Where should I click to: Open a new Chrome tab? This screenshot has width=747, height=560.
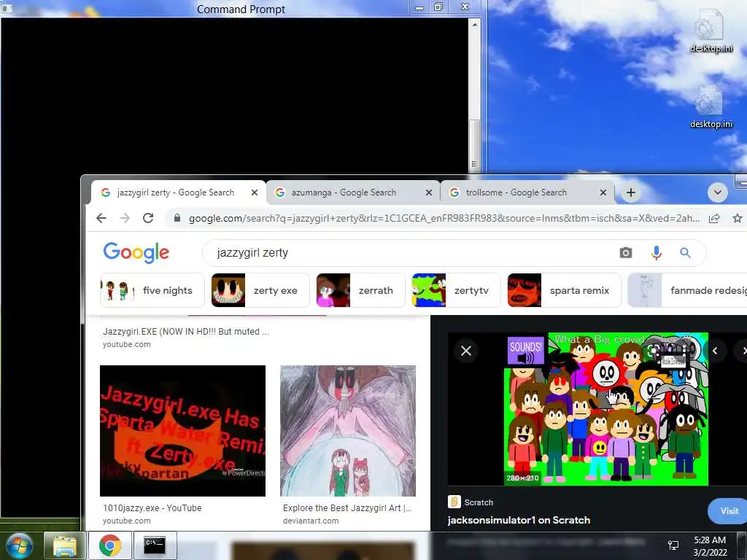coord(631,192)
